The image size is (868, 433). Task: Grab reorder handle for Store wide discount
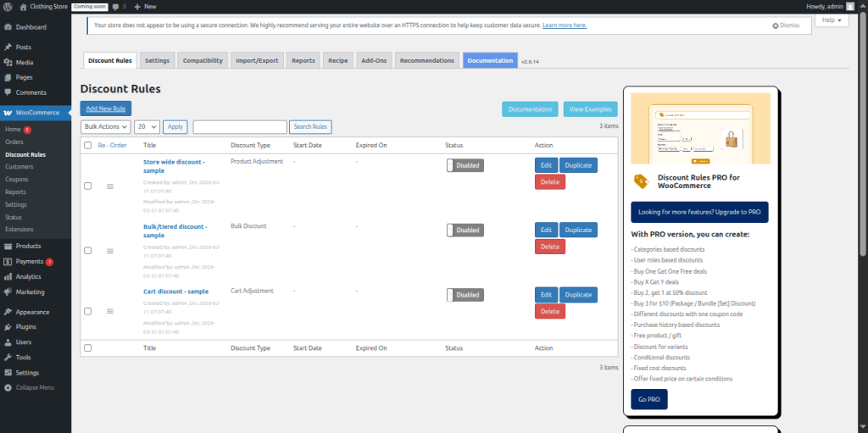pyautogui.click(x=109, y=186)
